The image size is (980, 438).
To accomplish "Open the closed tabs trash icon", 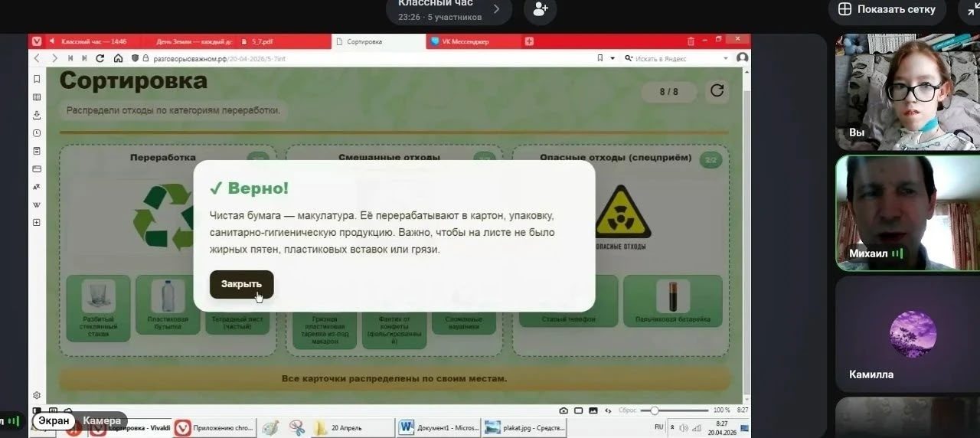I will tap(691, 41).
